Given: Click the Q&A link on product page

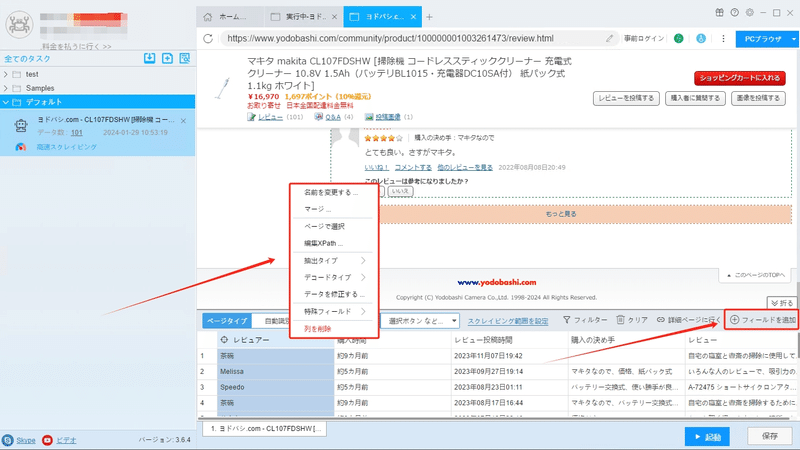Looking at the screenshot, I should [x=333, y=117].
